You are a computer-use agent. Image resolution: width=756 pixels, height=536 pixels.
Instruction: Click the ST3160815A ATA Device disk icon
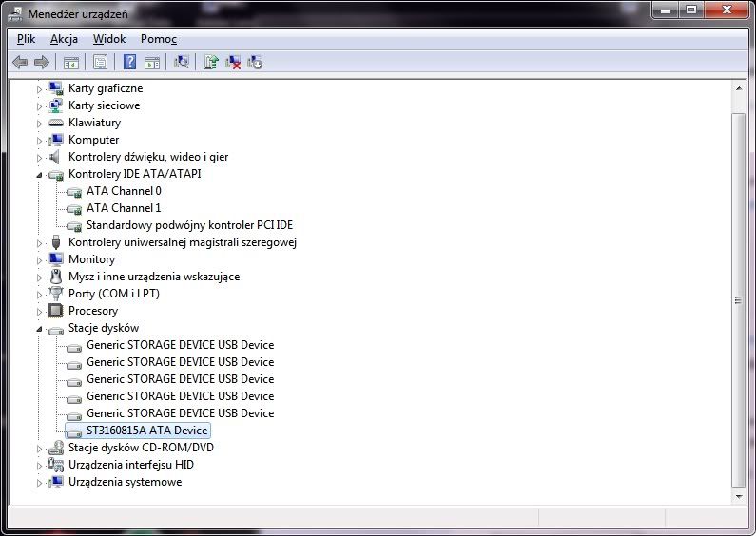tap(74, 431)
